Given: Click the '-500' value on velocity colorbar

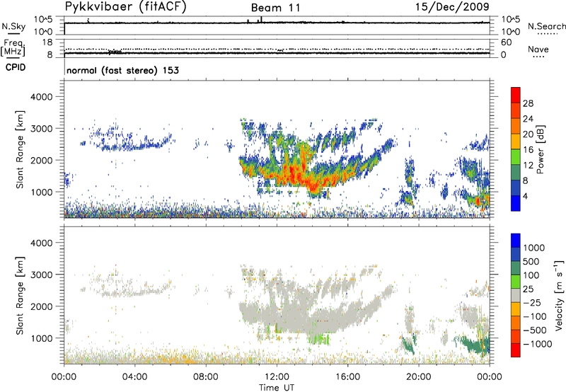Looking at the screenshot, I should click(x=535, y=330).
